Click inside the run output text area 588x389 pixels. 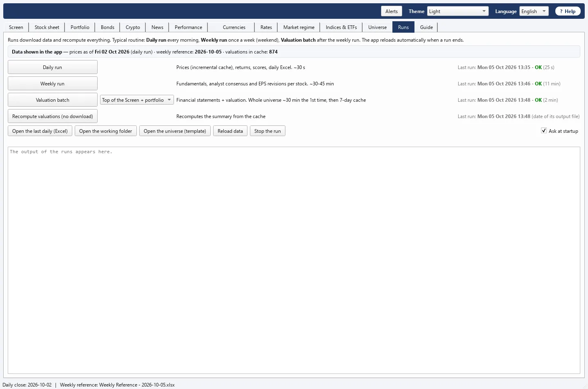click(x=294, y=260)
